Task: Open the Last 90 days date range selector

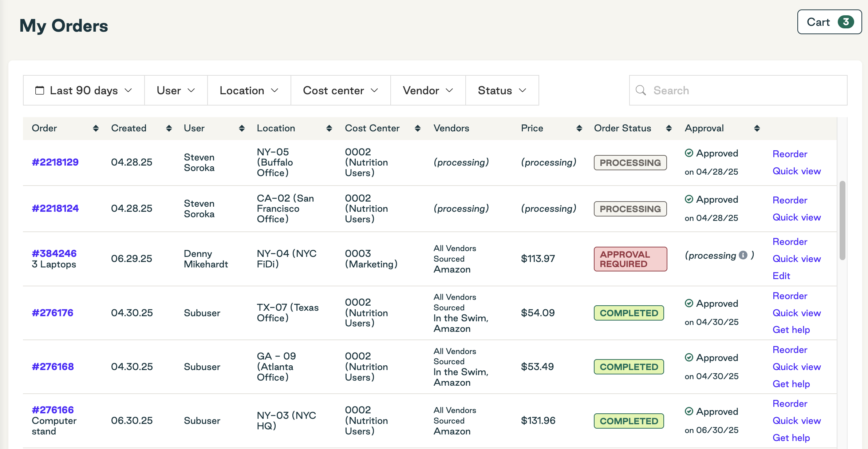Action: coord(84,90)
